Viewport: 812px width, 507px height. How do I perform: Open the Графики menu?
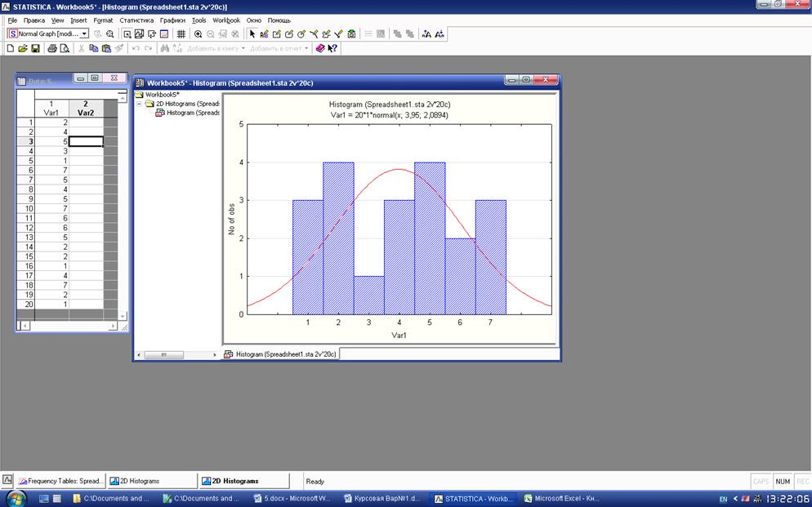tap(172, 20)
